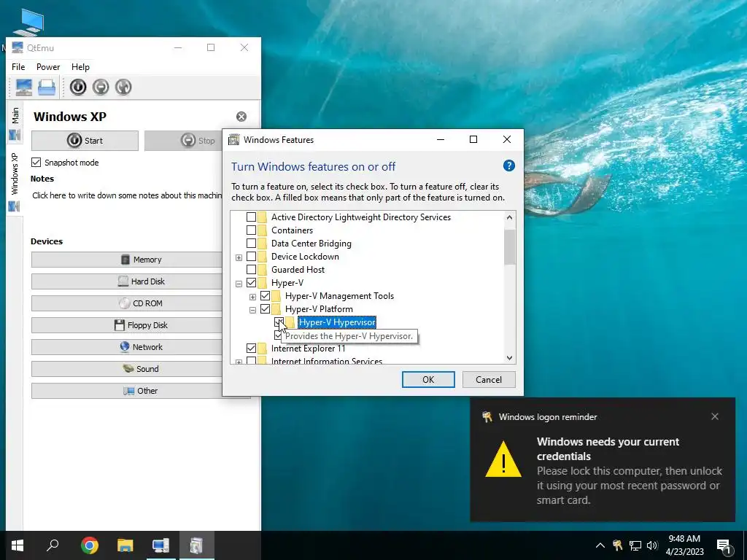Start the Windows XP machine
This screenshot has width=747, height=560.
coord(85,141)
